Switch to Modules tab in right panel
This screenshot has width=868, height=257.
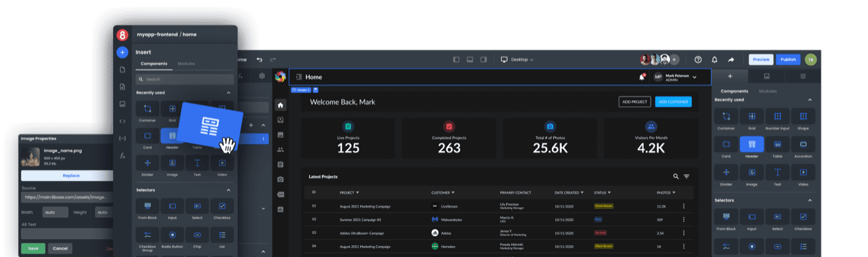click(768, 91)
